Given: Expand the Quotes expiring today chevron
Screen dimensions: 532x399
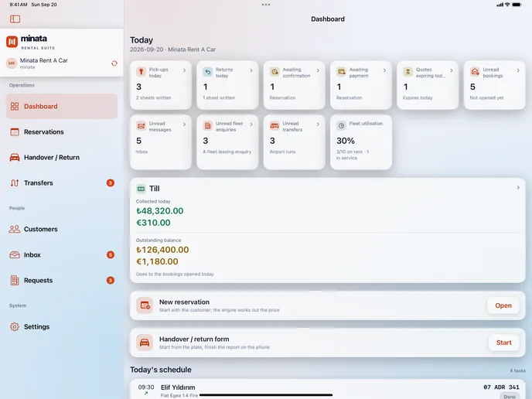Looking at the screenshot, I should (452, 70).
